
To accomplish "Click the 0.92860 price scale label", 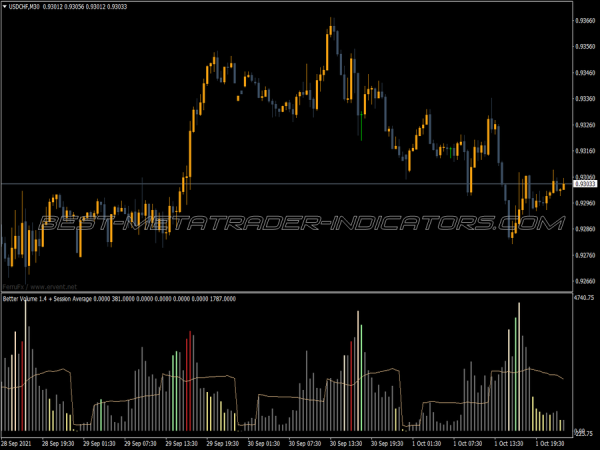I will coord(585,229).
